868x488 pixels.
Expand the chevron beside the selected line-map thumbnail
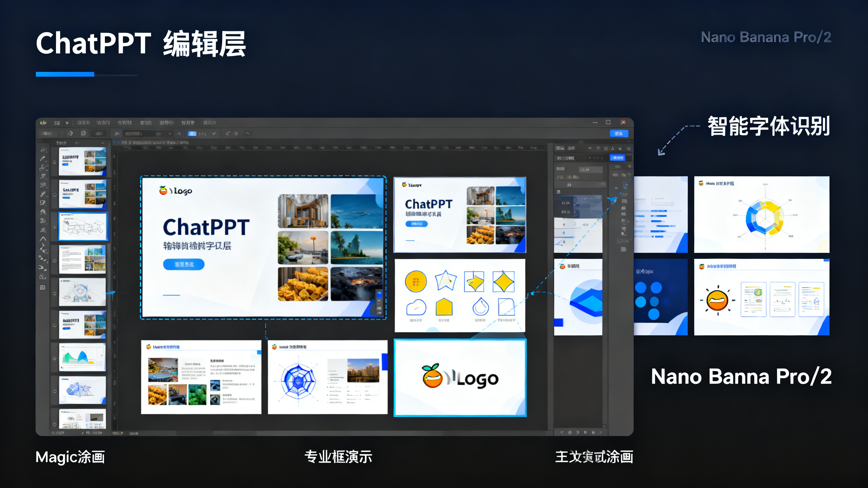(54, 227)
